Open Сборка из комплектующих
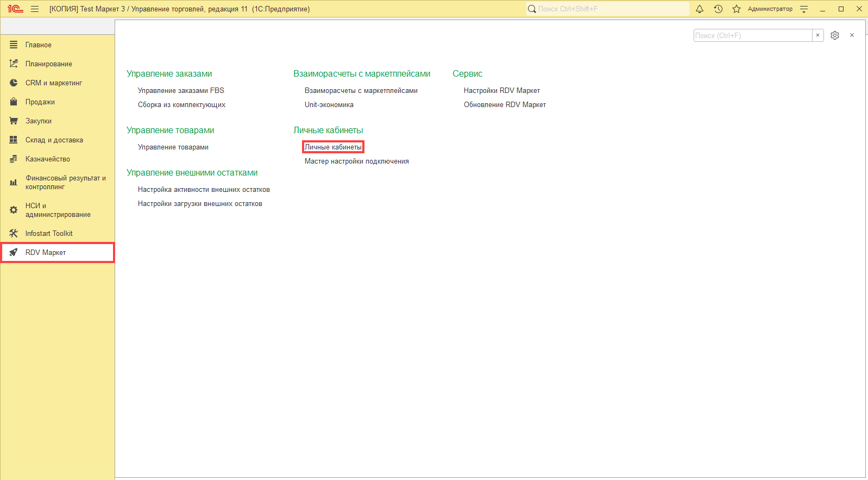The height and width of the screenshot is (480, 868). (181, 104)
